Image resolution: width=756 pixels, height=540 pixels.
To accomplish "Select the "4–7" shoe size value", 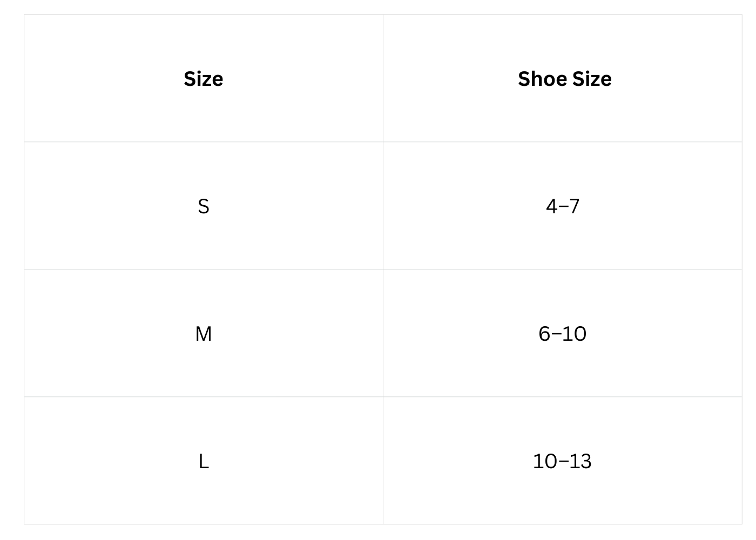I will [562, 206].
